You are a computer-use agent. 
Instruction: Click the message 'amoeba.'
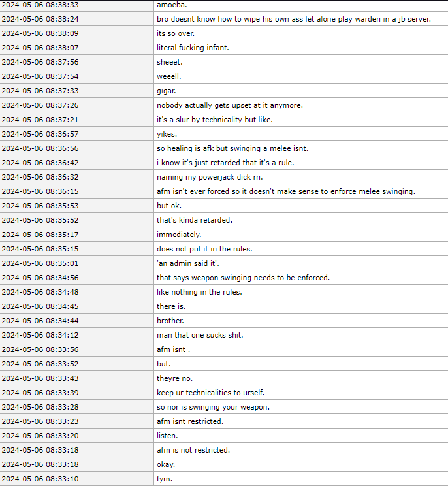pyautogui.click(x=171, y=5)
